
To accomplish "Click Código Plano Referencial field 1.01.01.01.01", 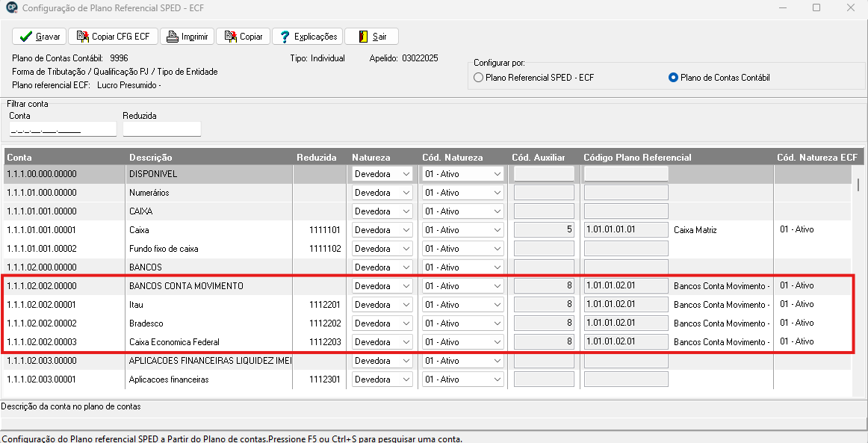I will point(626,230).
